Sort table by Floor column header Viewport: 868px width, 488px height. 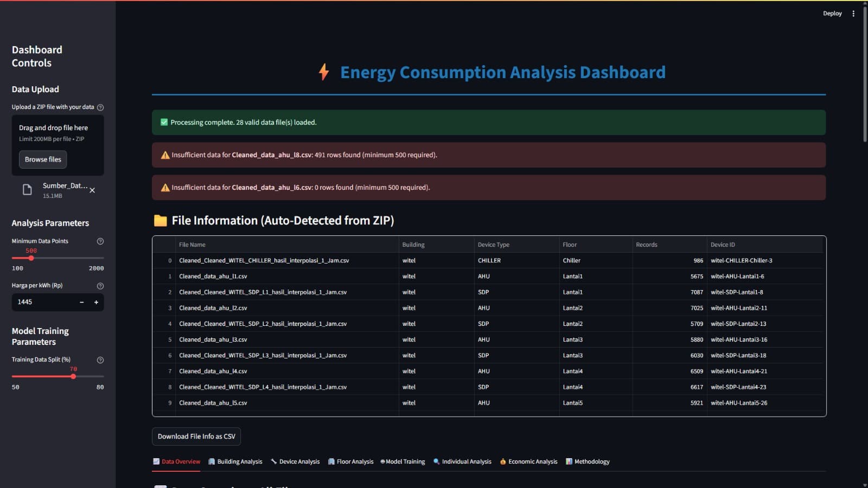[596, 245]
